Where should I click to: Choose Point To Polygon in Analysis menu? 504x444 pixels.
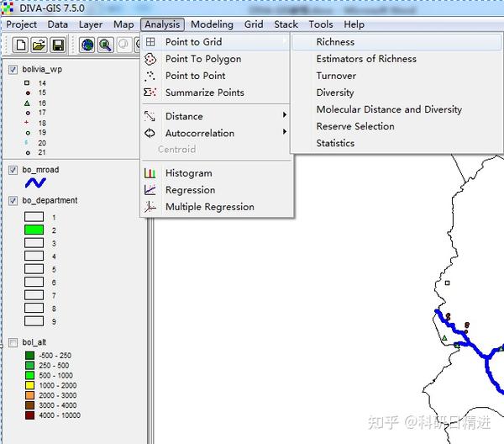pyautogui.click(x=202, y=59)
